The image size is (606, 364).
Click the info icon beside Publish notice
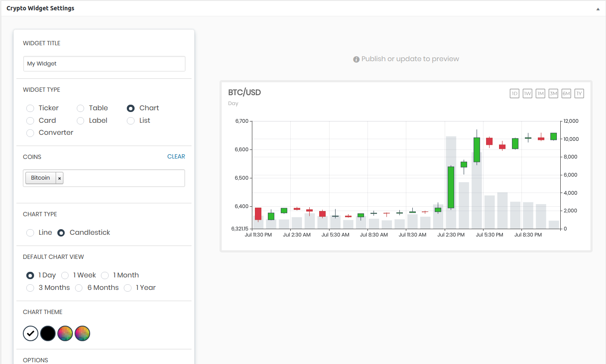coord(356,59)
